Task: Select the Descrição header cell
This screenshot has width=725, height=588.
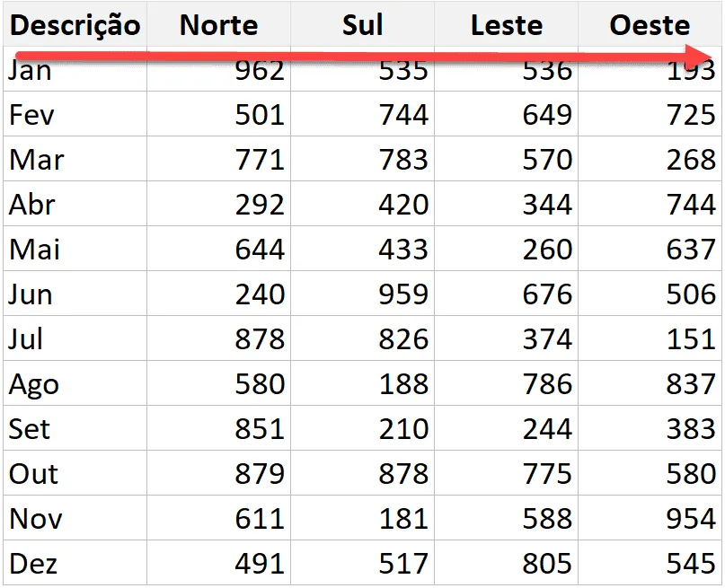Action: click(75, 24)
